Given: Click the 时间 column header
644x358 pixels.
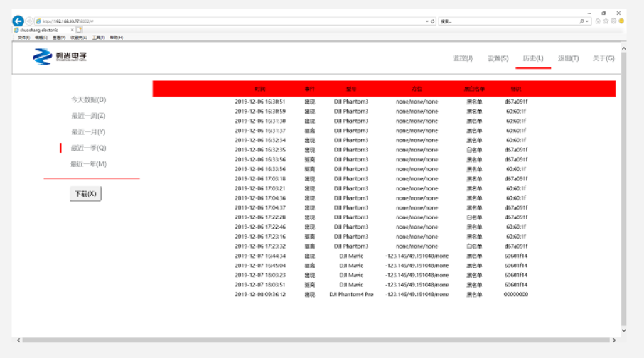Looking at the screenshot, I should [260, 89].
